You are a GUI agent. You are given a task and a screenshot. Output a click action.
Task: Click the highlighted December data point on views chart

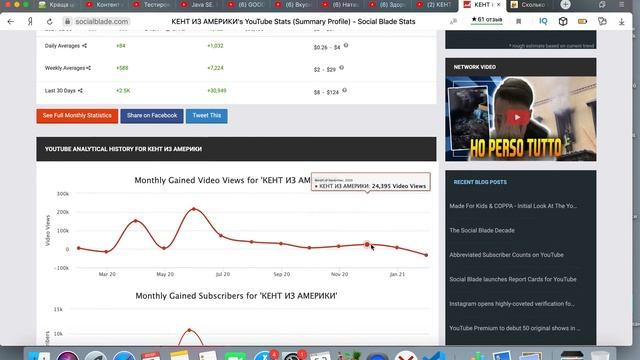367,244
